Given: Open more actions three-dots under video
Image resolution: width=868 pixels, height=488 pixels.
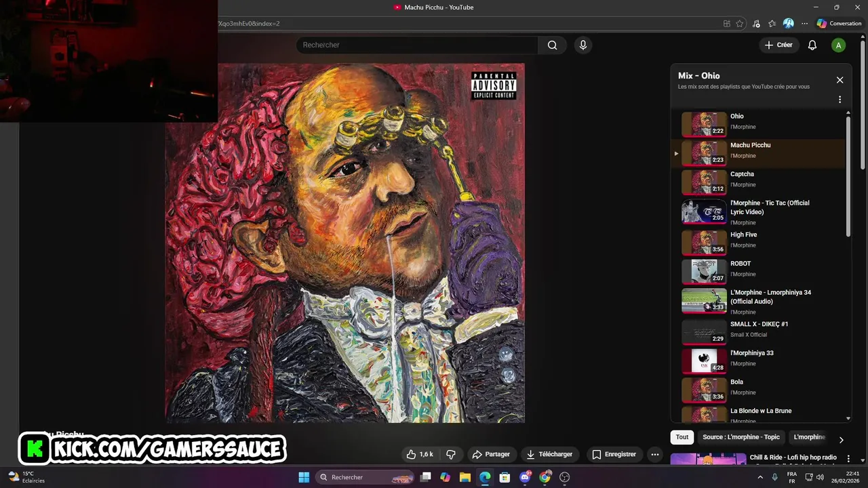Looking at the screenshot, I should [x=654, y=454].
